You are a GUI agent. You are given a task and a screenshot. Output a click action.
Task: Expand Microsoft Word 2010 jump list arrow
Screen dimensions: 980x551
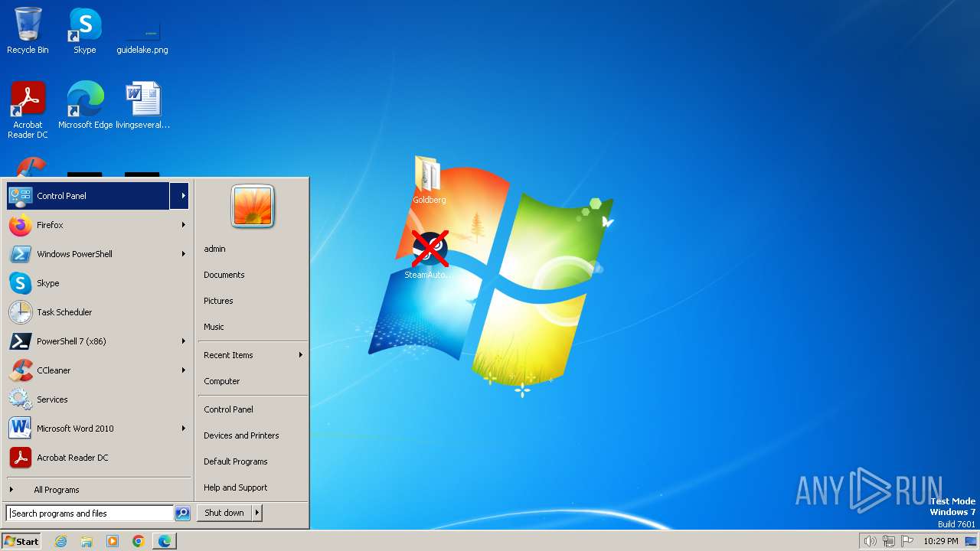tap(183, 429)
